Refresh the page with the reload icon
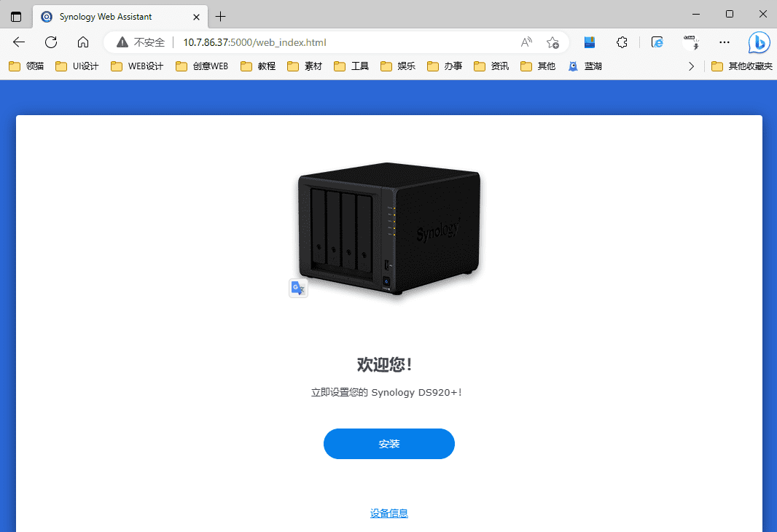This screenshot has width=777, height=532. [51, 42]
